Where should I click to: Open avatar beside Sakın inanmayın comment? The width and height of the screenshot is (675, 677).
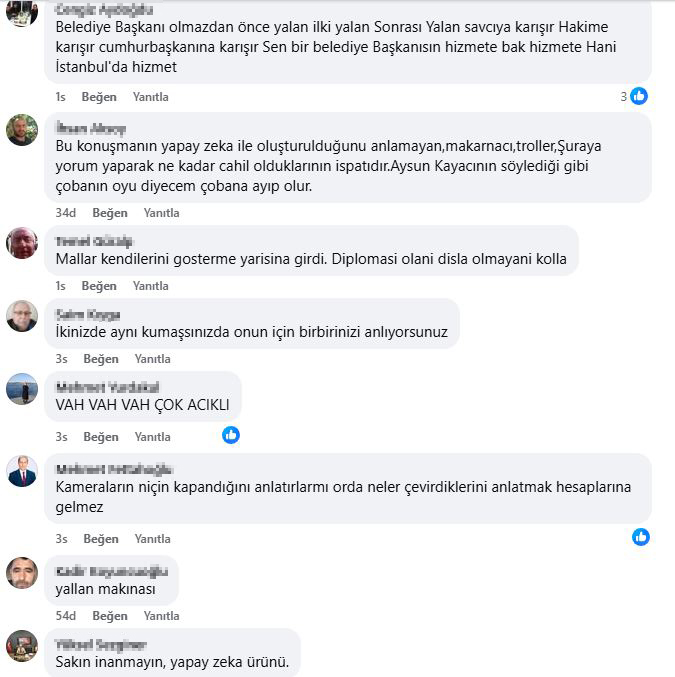point(22,646)
